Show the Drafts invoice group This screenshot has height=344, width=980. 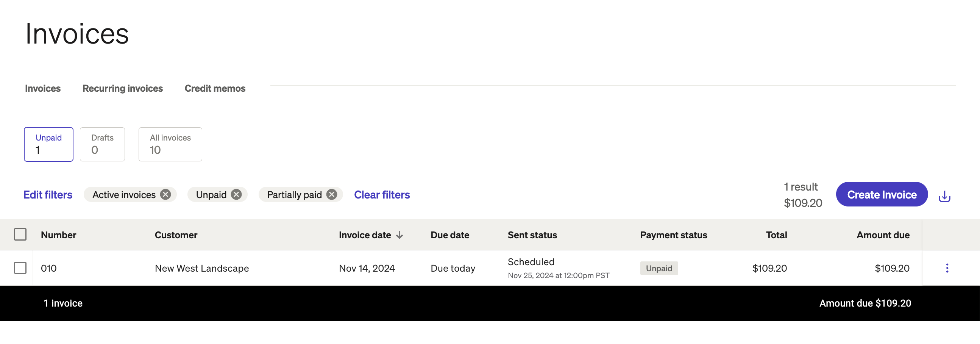102,144
